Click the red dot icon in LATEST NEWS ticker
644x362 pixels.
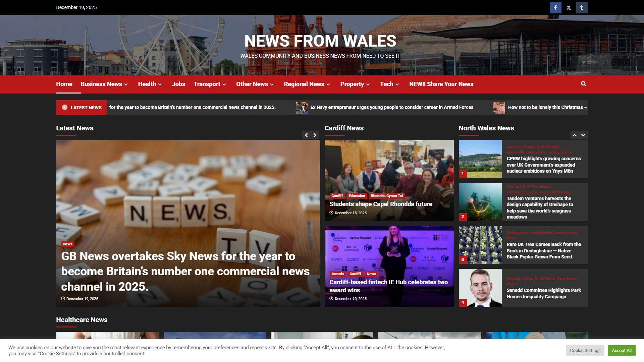coord(64,107)
